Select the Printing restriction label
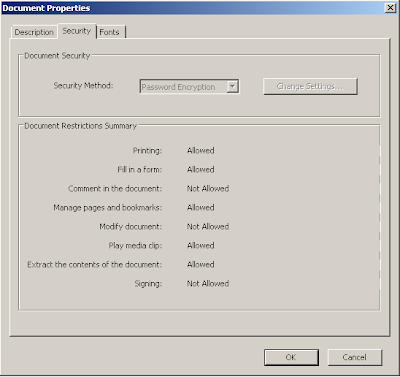The width and height of the screenshot is (400, 377). [147, 151]
